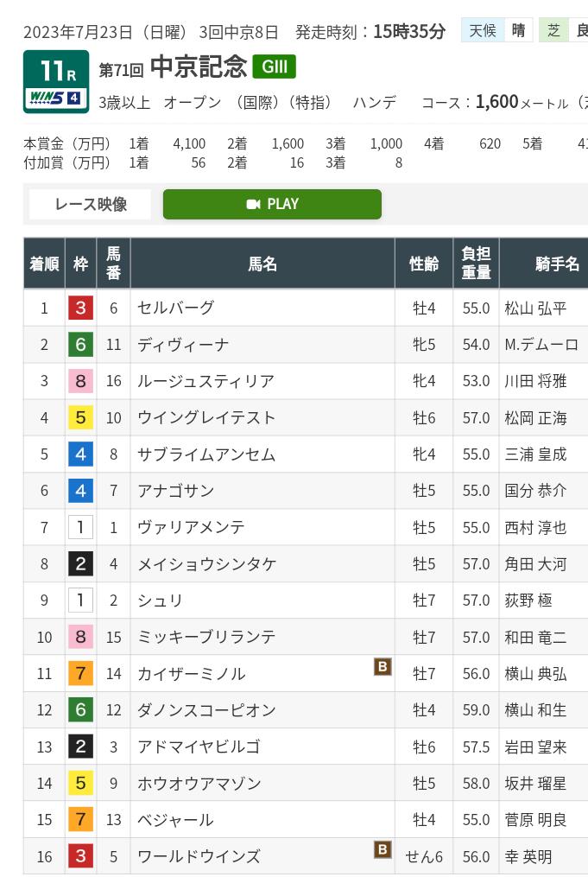Click the WIN5 race badge icon

(x=56, y=98)
